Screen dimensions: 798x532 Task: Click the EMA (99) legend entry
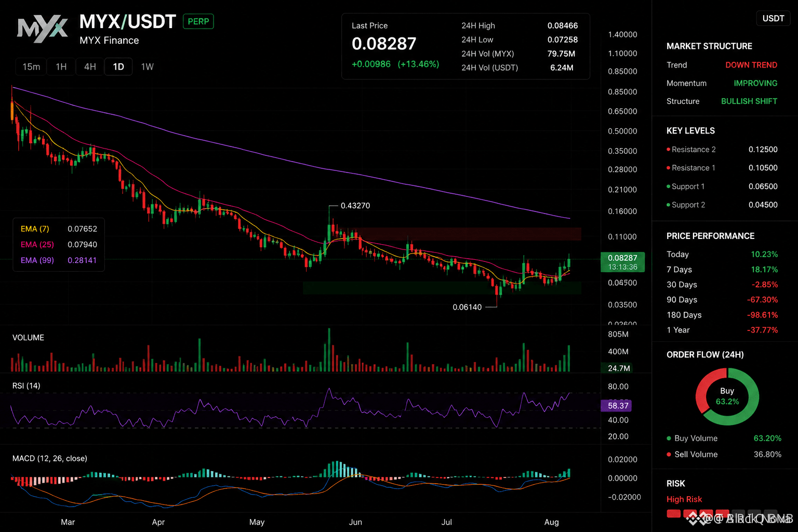coord(59,260)
